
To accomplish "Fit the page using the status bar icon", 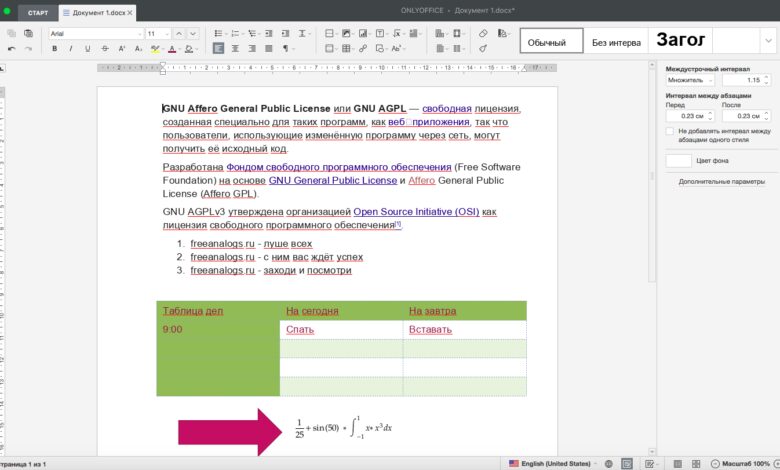I will tap(678, 464).
